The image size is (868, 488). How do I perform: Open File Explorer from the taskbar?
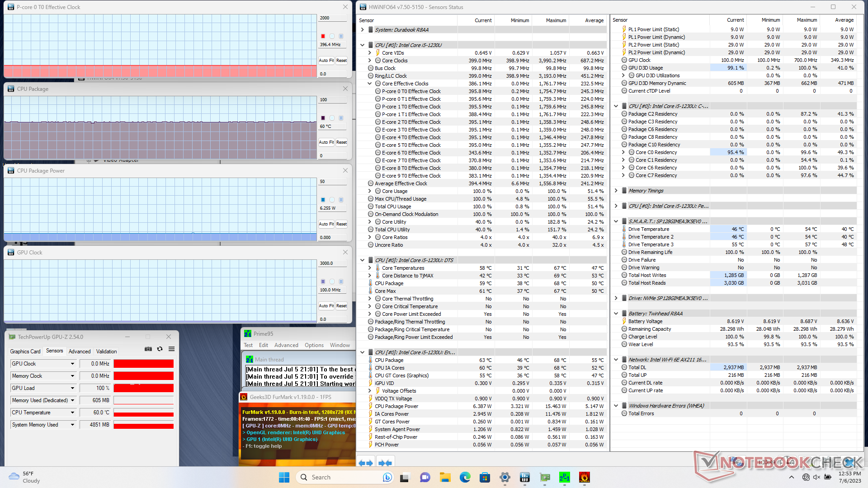[445, 477]
